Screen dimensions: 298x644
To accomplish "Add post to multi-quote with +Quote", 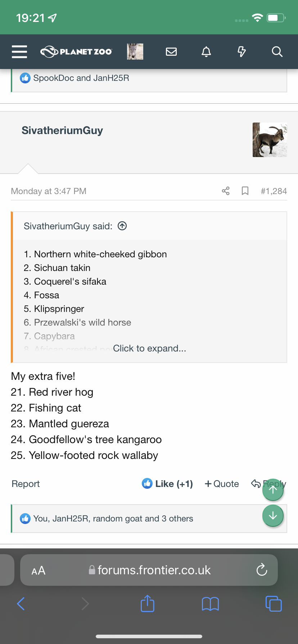I will (x=222, y=484).
